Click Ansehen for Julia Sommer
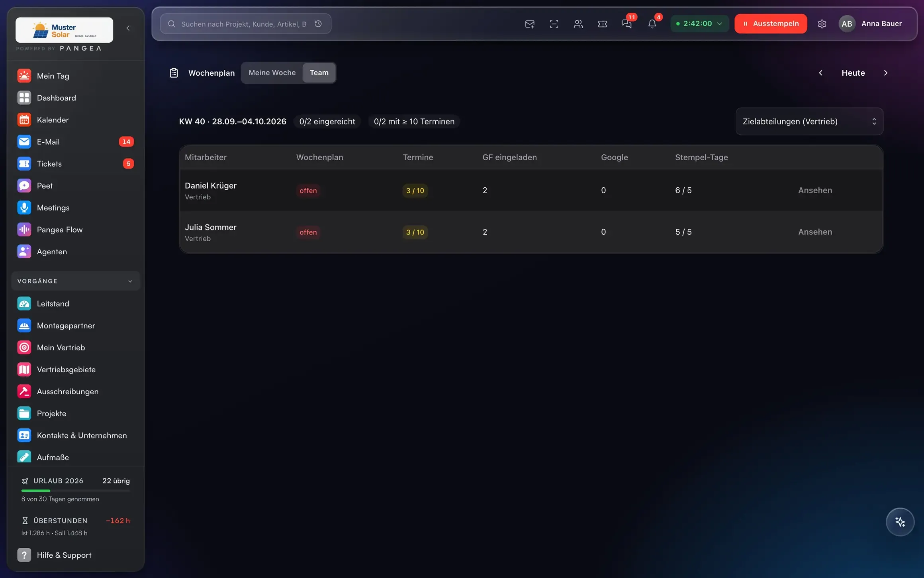Image resolution: width=924 pixels, height=578 pixels. coord(815,232)
